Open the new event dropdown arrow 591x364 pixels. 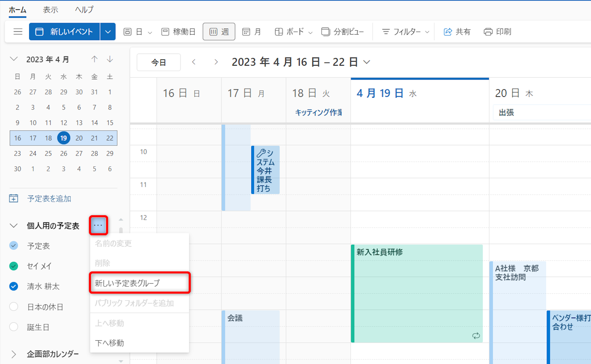pos(108,32)
